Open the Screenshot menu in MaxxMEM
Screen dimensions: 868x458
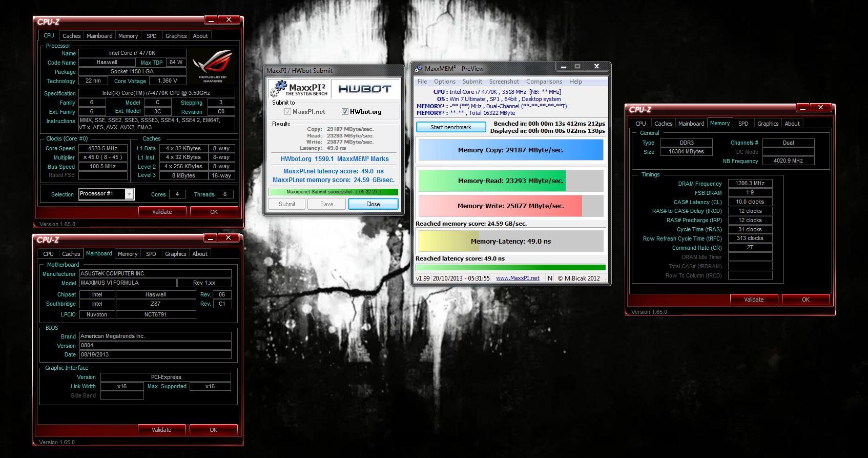point(504,82)
